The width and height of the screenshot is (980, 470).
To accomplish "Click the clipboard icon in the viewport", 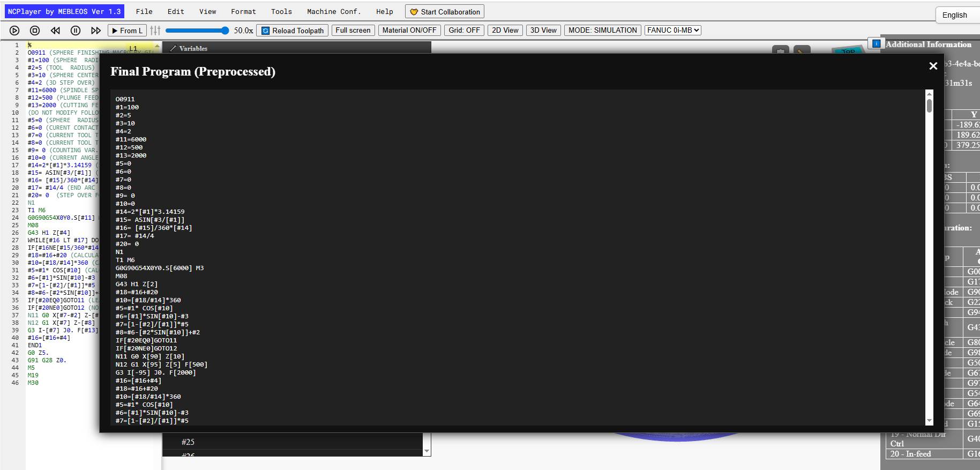I will coord(781,50).
